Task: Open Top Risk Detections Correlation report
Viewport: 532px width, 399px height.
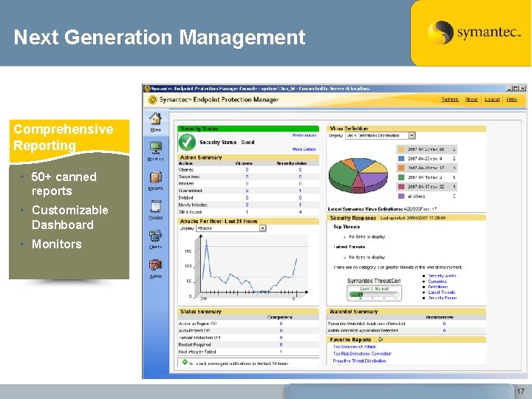Action: coord(362,353)
